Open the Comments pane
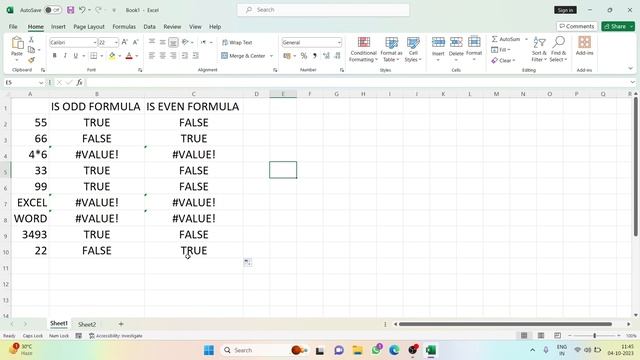Image resolution: width=640 pixels, height=360 pixels. pyautogui.click(x=577, y=26)
